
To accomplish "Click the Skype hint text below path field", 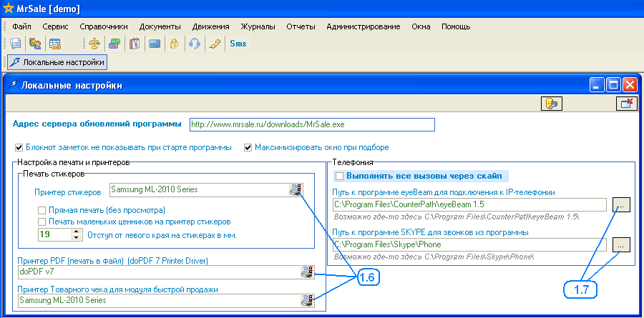I will pos(434,257).
